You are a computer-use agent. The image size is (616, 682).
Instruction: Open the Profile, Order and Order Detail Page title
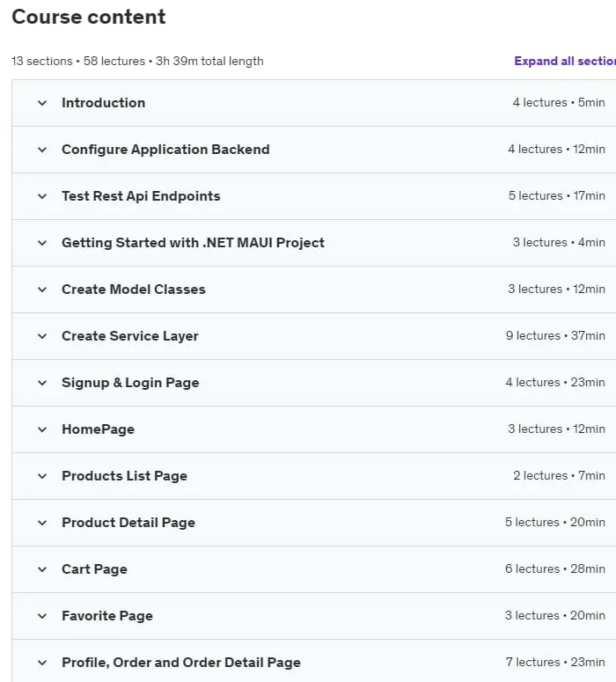181,663
